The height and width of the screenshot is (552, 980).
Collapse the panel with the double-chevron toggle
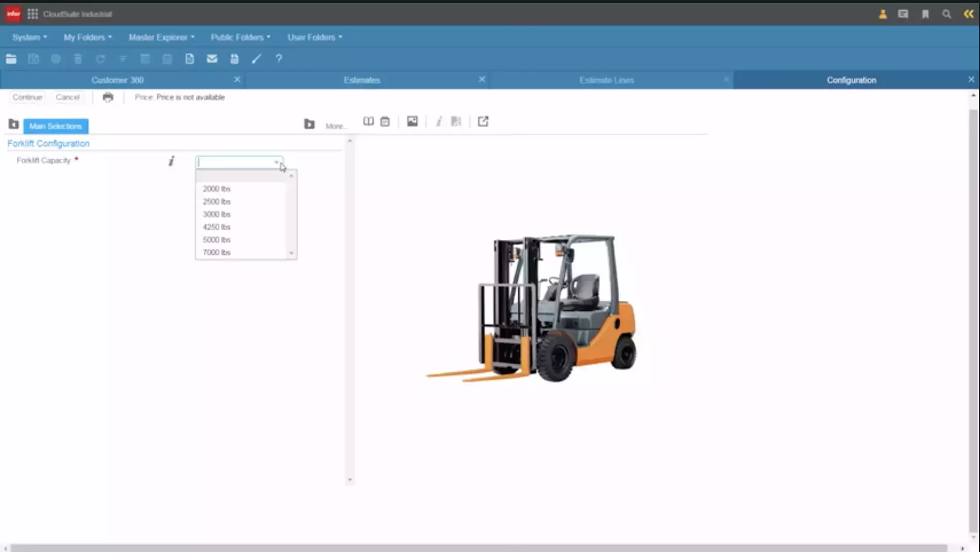(x=967, y=14)
